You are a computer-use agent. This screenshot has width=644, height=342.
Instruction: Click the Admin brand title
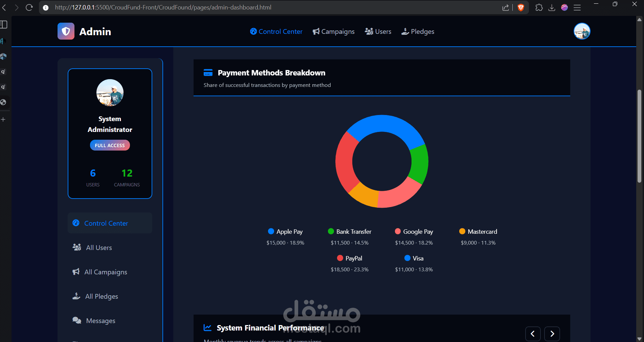coord(95,31)
